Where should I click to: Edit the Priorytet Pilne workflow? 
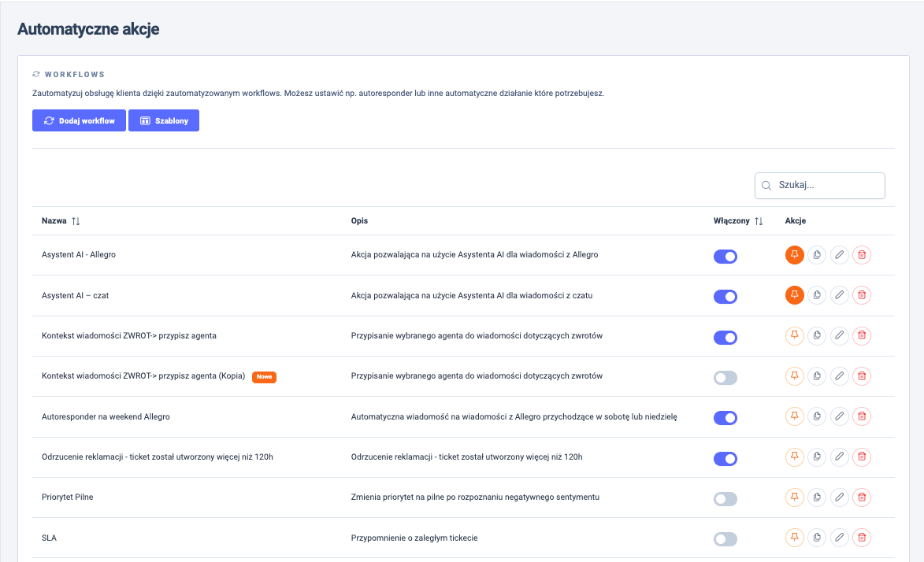pyautogui.click(x=840, y=497)
